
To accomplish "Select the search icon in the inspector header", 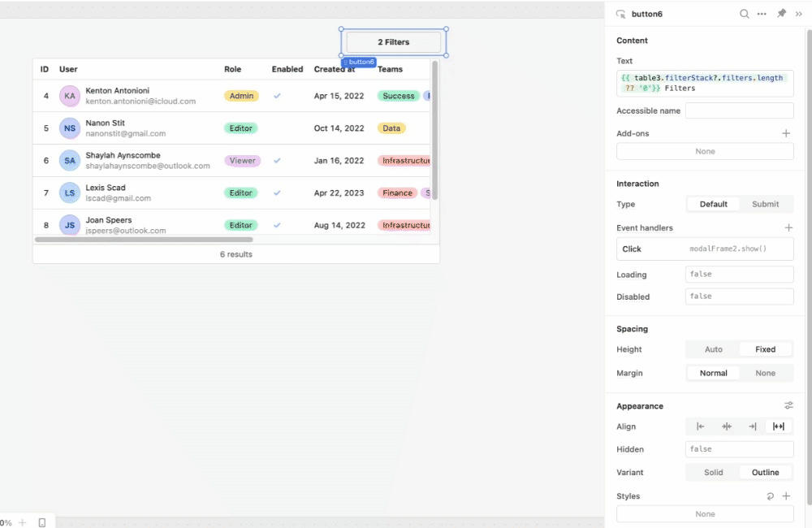I will tap(744, 14).
